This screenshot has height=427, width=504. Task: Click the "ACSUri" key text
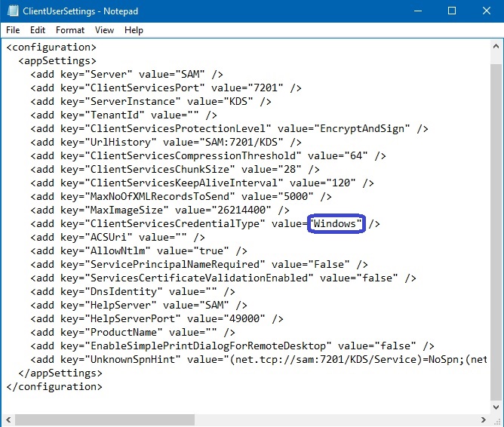point(109,237)
